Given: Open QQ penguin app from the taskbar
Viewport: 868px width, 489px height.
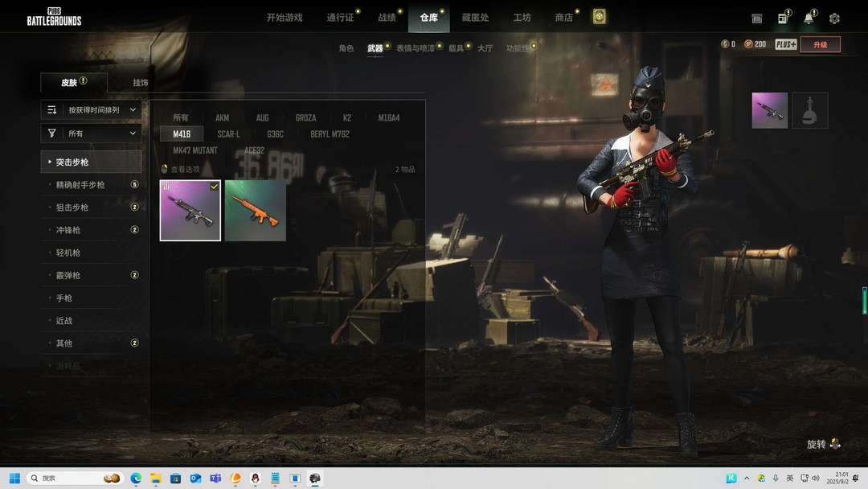Looking at the screenshot, I should [256, 478].
